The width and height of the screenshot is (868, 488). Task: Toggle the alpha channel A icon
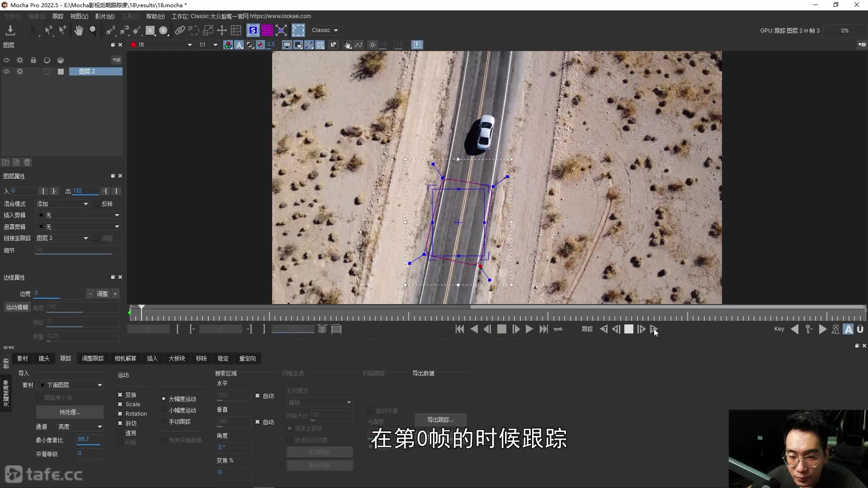239,45
